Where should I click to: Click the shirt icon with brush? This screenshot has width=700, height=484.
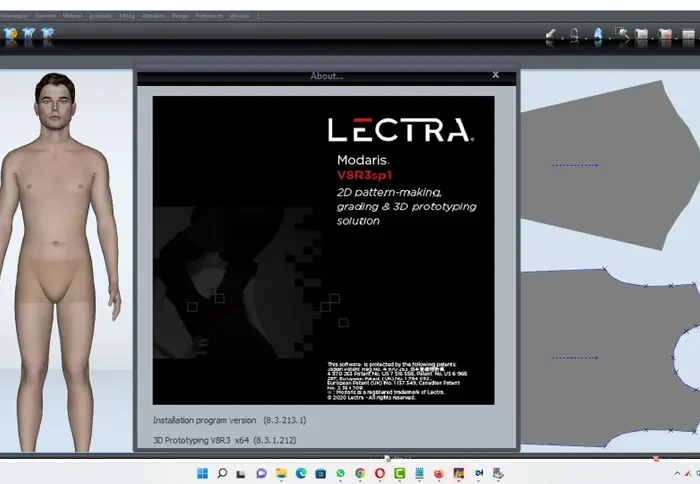pyautogui.click(x=47, y=35)
